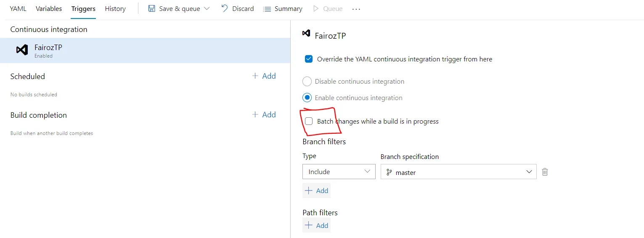This screenshot has width=644, height=238.
Task: Switch to the Variables tab
Action: (49, 8)
